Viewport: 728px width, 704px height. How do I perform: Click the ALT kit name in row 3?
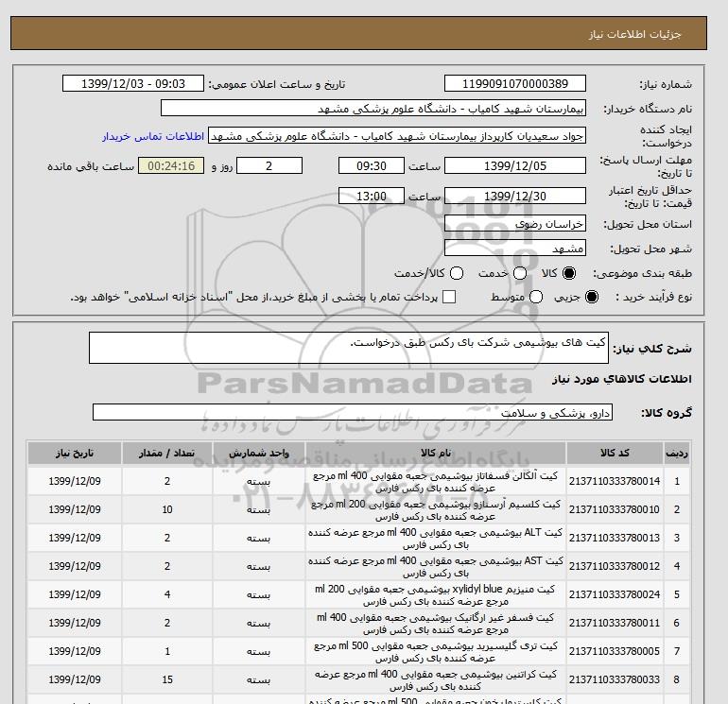pos(436,539)
